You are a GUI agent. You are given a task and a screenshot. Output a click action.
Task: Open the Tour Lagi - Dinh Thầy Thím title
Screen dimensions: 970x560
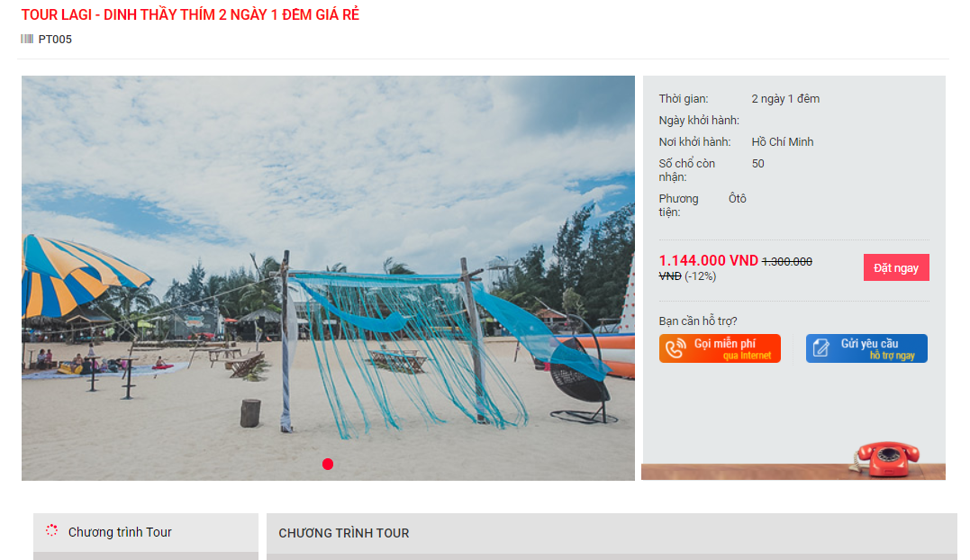point(190,14)
